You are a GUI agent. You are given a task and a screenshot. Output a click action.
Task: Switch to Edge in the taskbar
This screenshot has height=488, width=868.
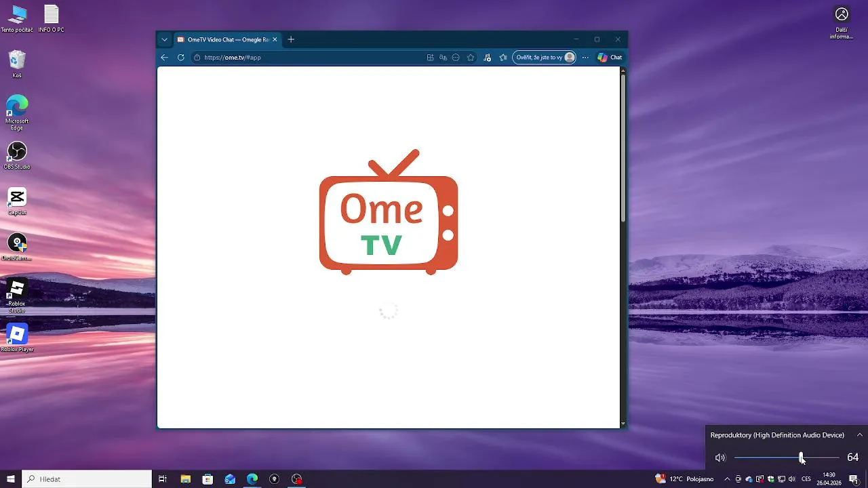point(252,479)
